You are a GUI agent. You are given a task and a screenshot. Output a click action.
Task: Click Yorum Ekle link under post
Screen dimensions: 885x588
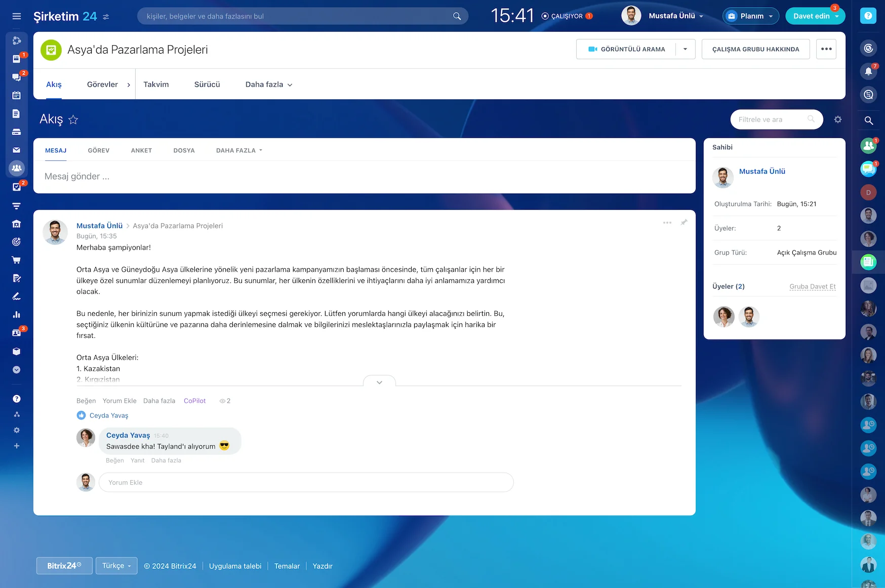click(119, 401)
